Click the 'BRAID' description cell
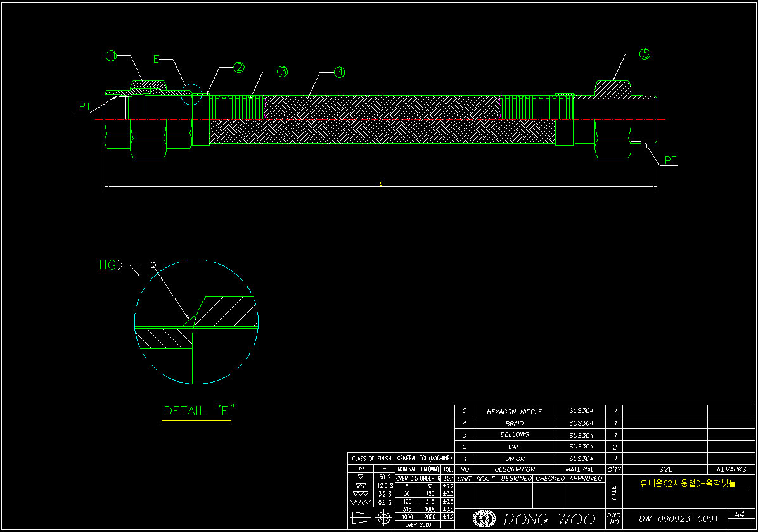 click(515, 423)
